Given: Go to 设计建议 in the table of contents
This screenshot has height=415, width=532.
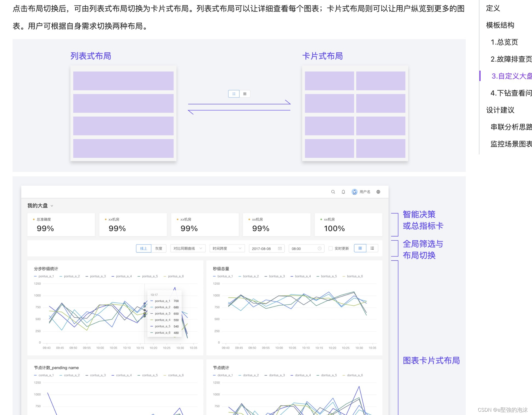Looking at the screenshot, I should (500, 110).
